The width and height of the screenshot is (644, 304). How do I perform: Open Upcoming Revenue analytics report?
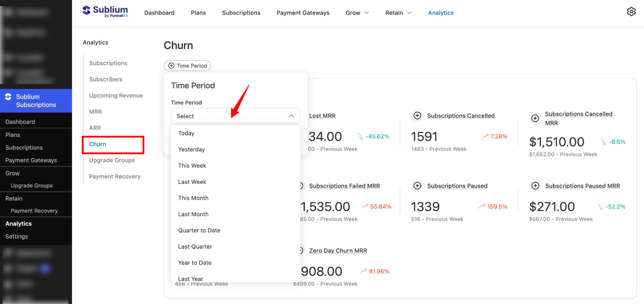[116, 96]
